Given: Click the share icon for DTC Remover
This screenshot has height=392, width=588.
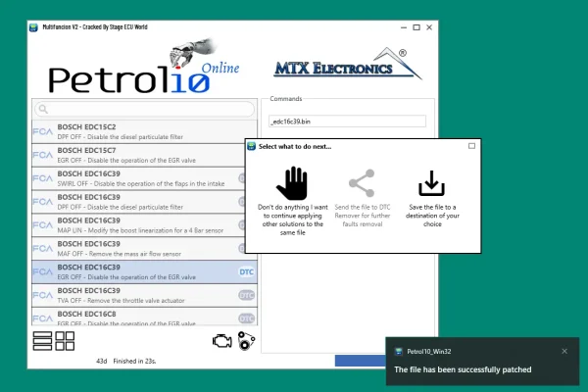Looking at the screenshot, I should click(363, 183).
